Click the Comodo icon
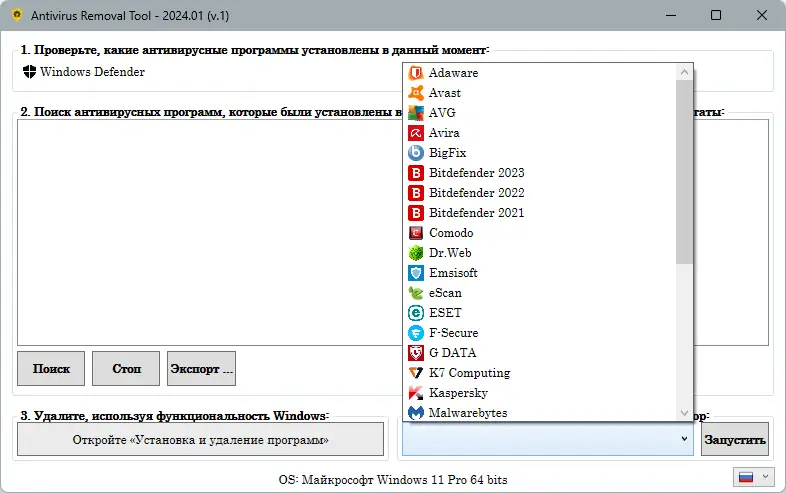The width and height of the screenshot is (786, 493). [x=416, y=233]
